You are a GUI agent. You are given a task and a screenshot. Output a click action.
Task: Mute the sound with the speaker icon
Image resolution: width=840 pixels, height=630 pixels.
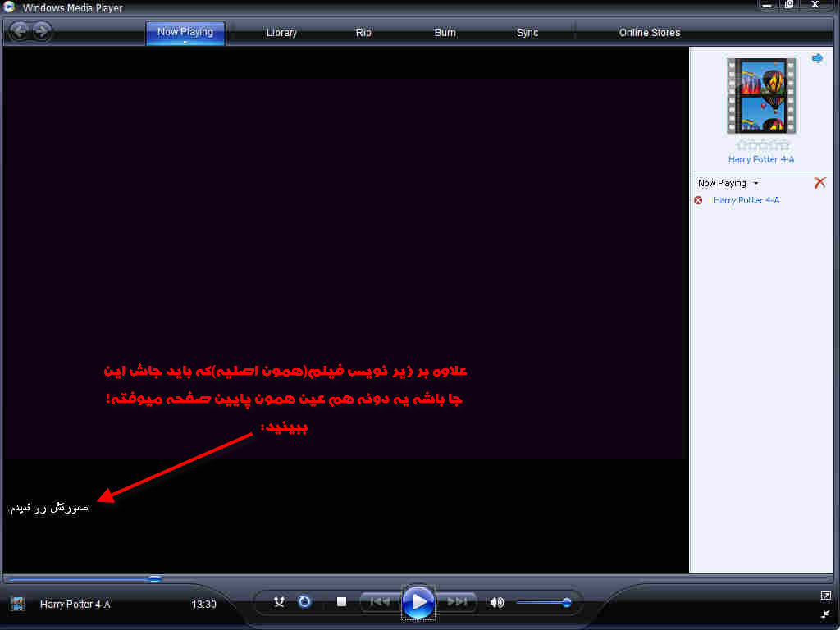[496, 603]
